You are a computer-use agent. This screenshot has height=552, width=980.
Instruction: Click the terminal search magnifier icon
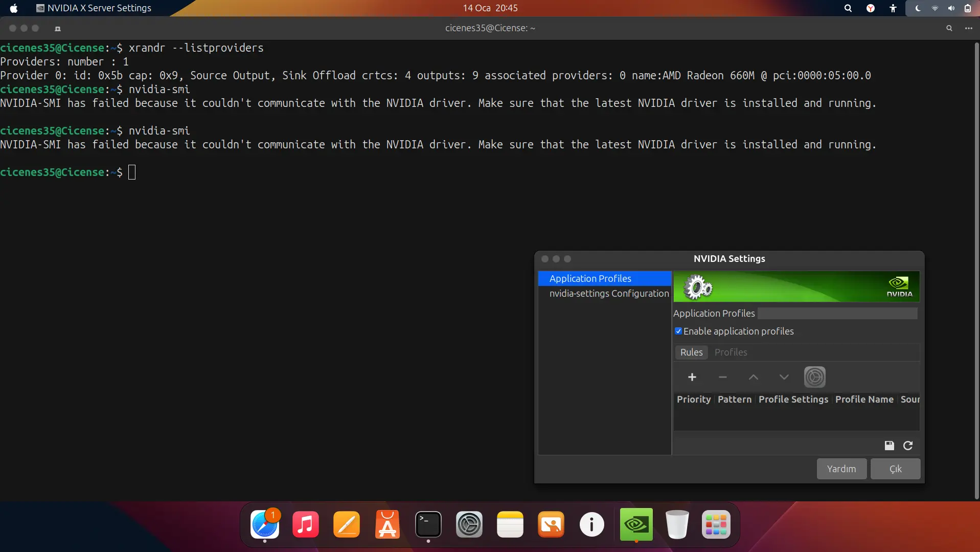[949, 28]
